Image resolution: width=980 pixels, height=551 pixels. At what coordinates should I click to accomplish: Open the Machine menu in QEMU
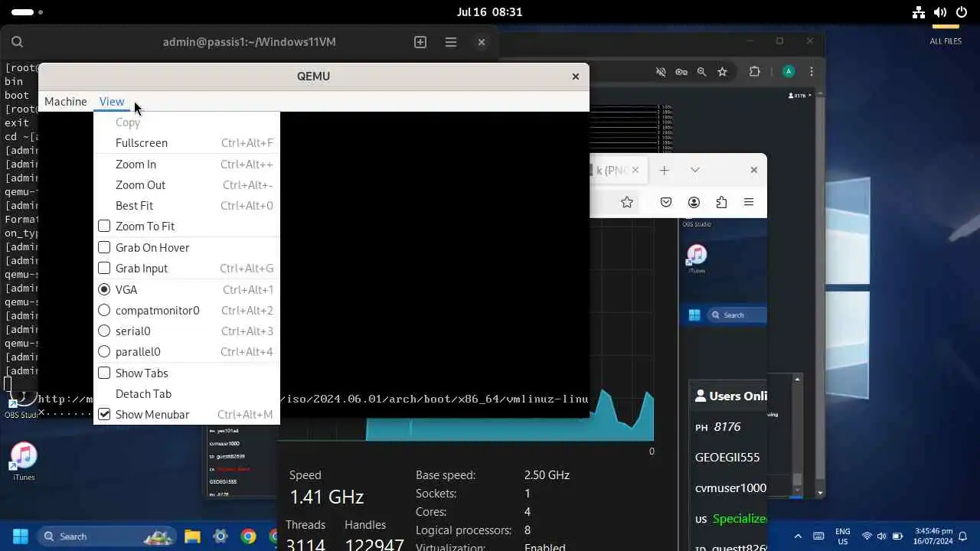[x=65, y=101]
